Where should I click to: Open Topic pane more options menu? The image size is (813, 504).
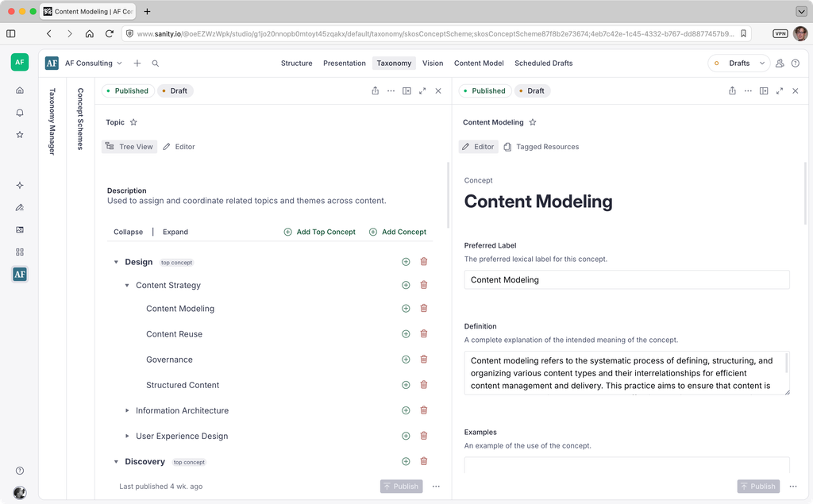[391, 90]
